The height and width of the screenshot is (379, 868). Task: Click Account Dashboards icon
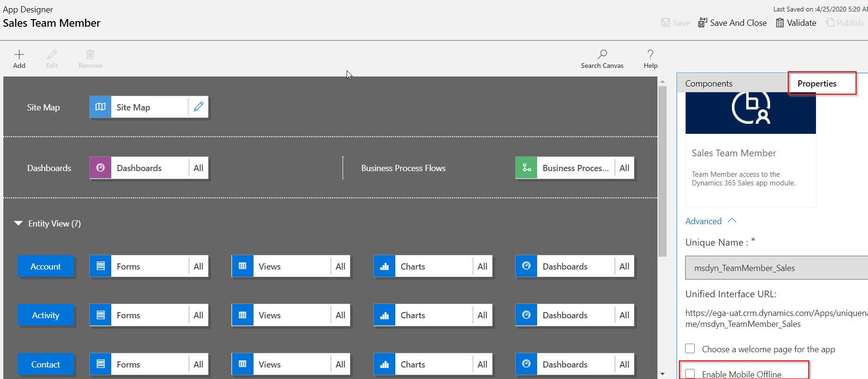(526, 266)
